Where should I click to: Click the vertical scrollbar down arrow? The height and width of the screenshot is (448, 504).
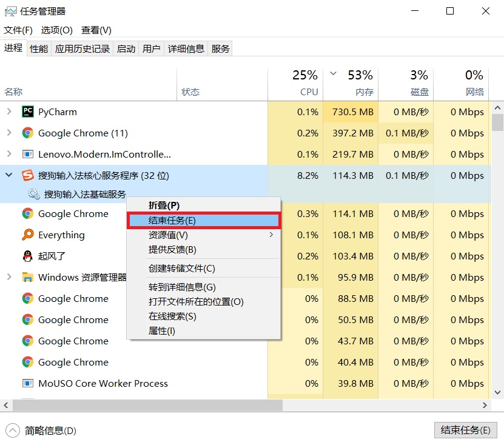pyautogui.click(x=497, y=392)
